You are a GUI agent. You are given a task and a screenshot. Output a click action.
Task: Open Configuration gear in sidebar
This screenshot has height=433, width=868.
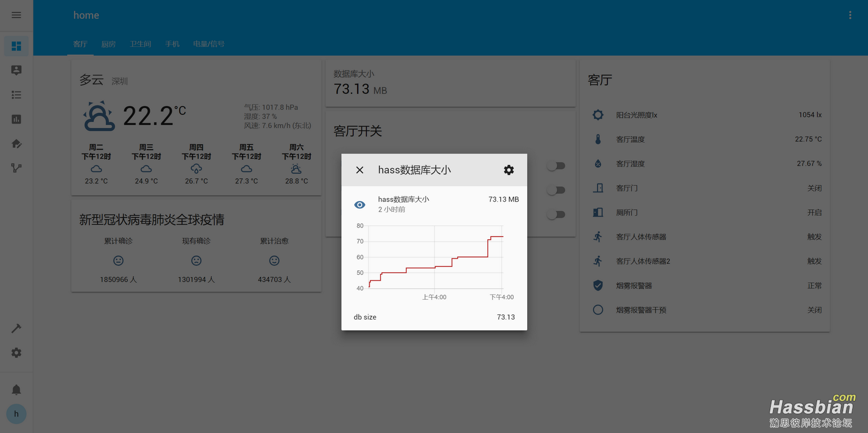point(16,352)
